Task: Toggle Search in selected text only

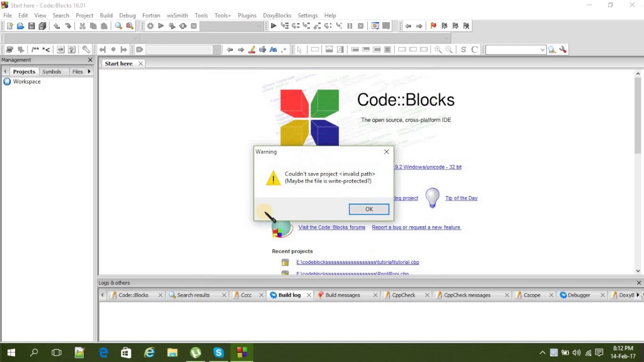Action: pos(263,50)
